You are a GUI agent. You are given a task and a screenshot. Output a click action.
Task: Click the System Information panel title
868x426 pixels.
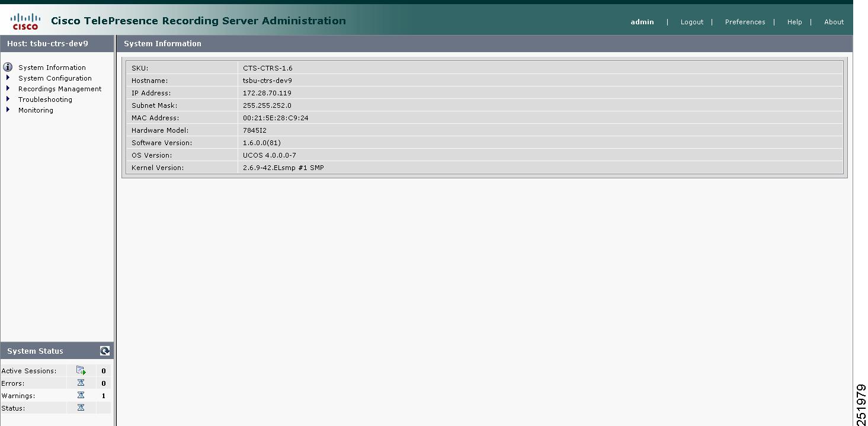(162, 43)
